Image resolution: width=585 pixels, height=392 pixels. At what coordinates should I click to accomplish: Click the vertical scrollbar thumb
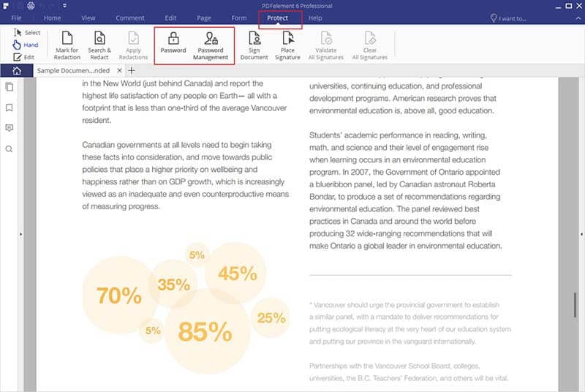click(575, 305)
